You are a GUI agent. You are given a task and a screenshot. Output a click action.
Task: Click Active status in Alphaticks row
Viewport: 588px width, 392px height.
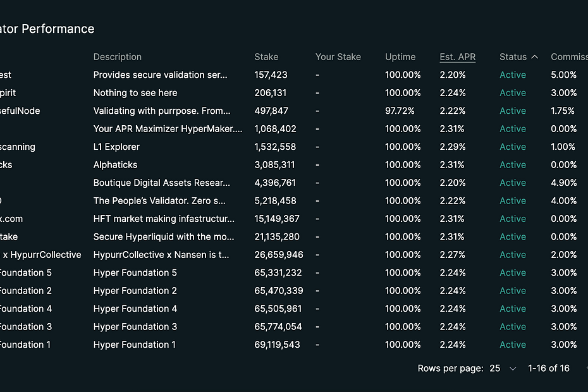tap(513, 165)
